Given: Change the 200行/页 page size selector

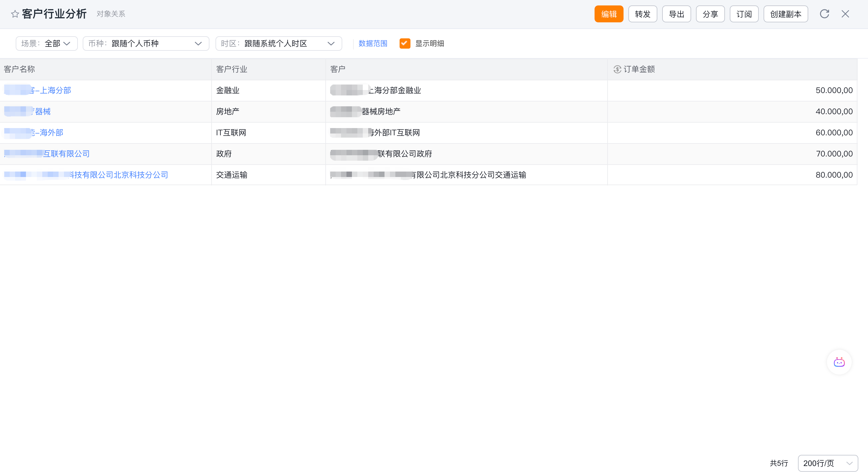Looking at the screenshot, I should 828,463.
